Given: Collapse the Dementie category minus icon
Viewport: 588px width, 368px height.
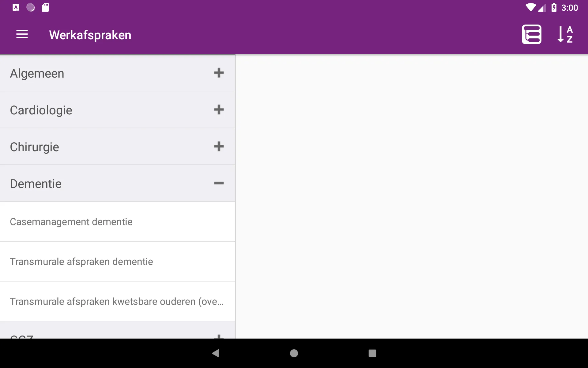Looking at the screenshot, I should click(219, 183).
